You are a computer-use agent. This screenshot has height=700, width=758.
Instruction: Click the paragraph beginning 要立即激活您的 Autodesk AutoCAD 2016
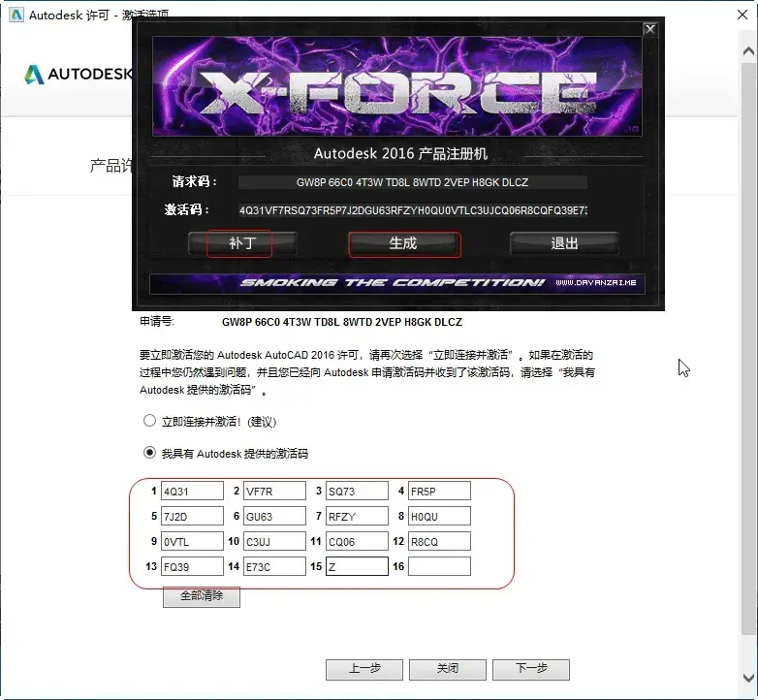pyautogui.click(x=367, y=372)
